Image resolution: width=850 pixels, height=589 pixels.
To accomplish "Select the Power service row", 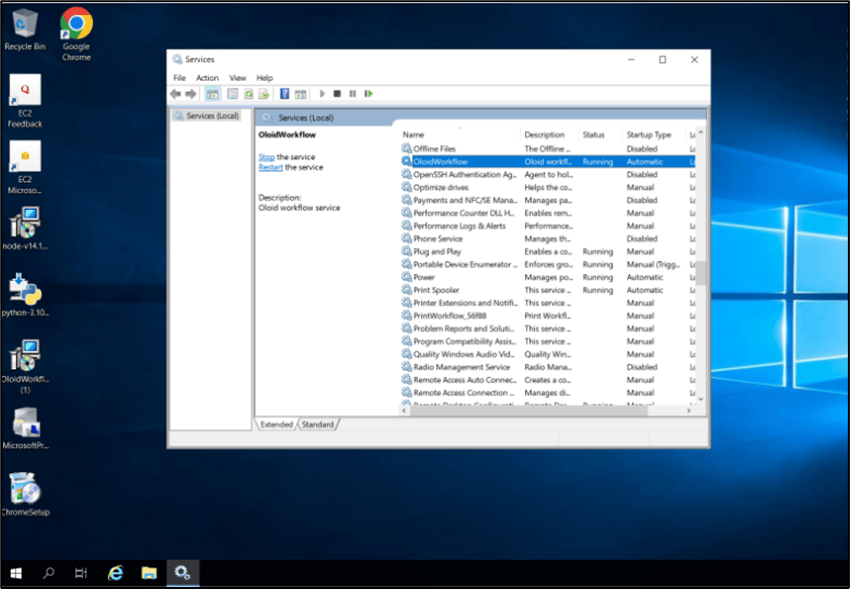I will pyautogui.click(x=548, y=277).
